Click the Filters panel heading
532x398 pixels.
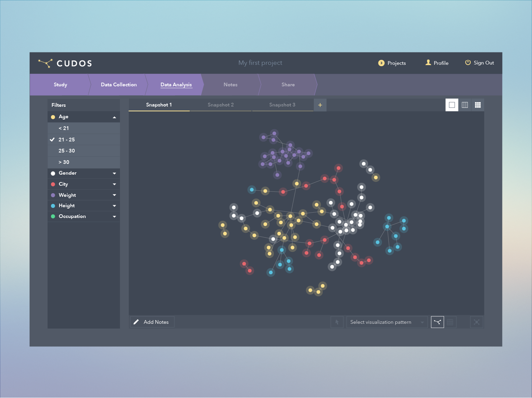point(58,105)
